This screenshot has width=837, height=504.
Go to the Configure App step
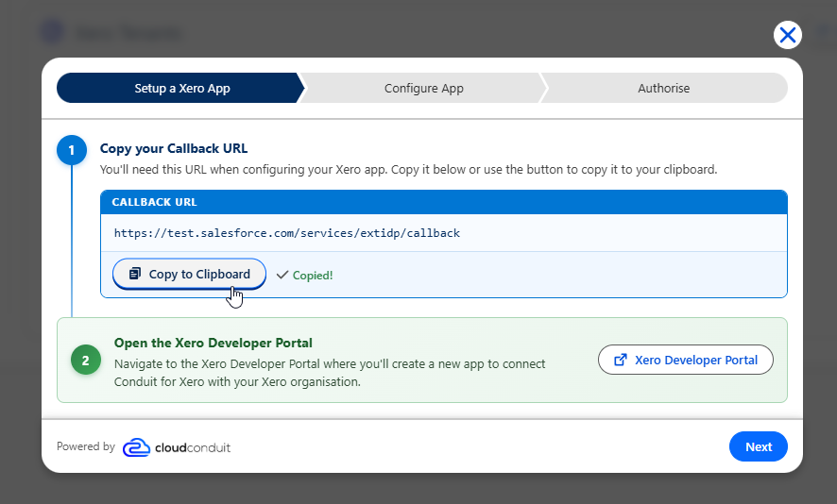tap(424, 88)
